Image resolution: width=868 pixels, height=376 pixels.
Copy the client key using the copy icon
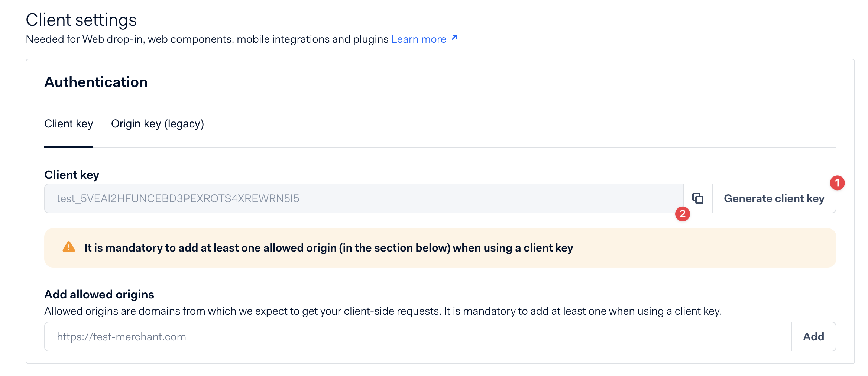(697, 198)
